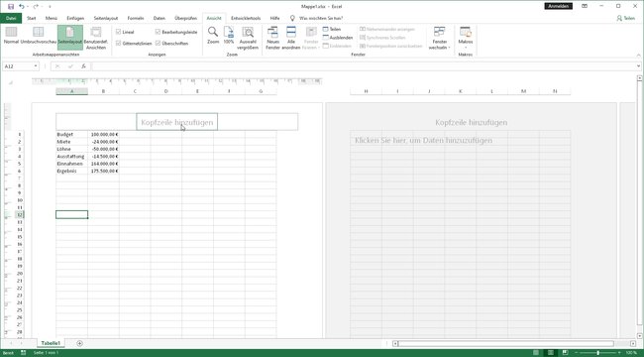Open the undo history dropdown arrow
This screenshot has height=357, width=644.
tap(28, 6)
